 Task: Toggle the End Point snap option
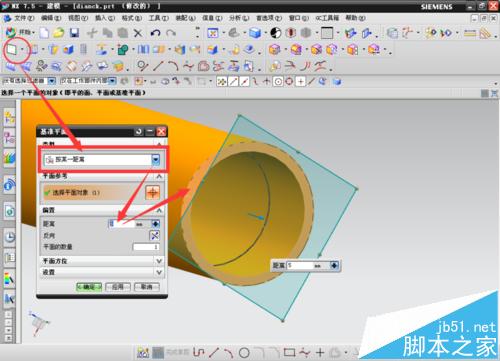233,81
